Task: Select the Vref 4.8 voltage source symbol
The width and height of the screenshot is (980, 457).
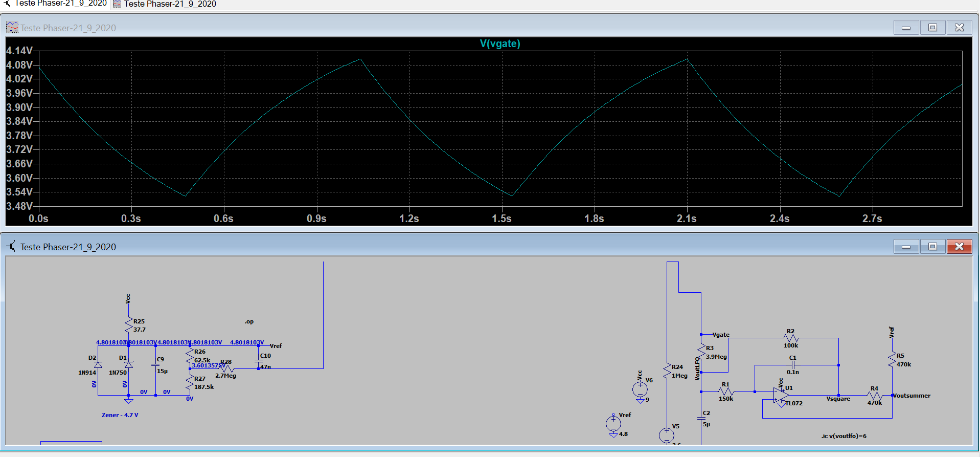Action: (613, 424)
